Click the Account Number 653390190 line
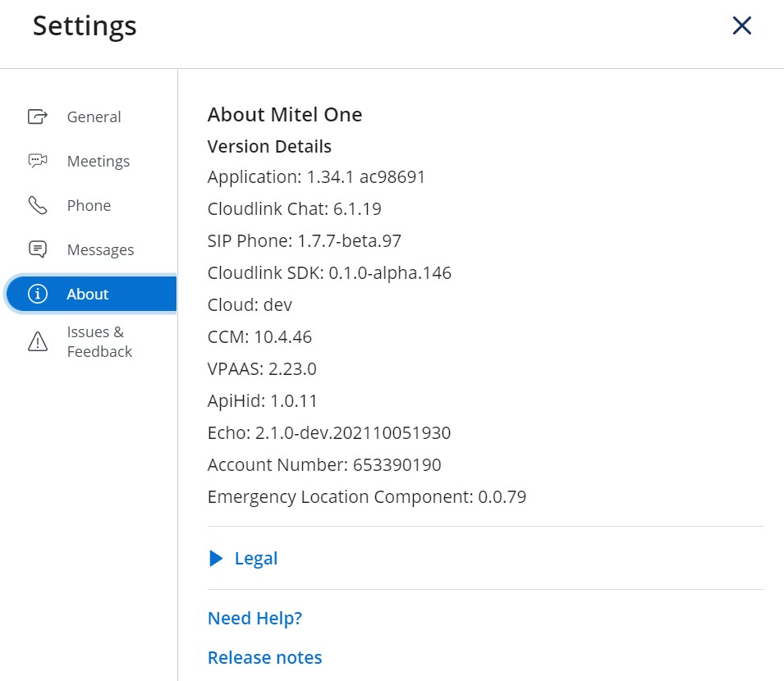This screenshot has width=784, height=681. click(324, 464)
